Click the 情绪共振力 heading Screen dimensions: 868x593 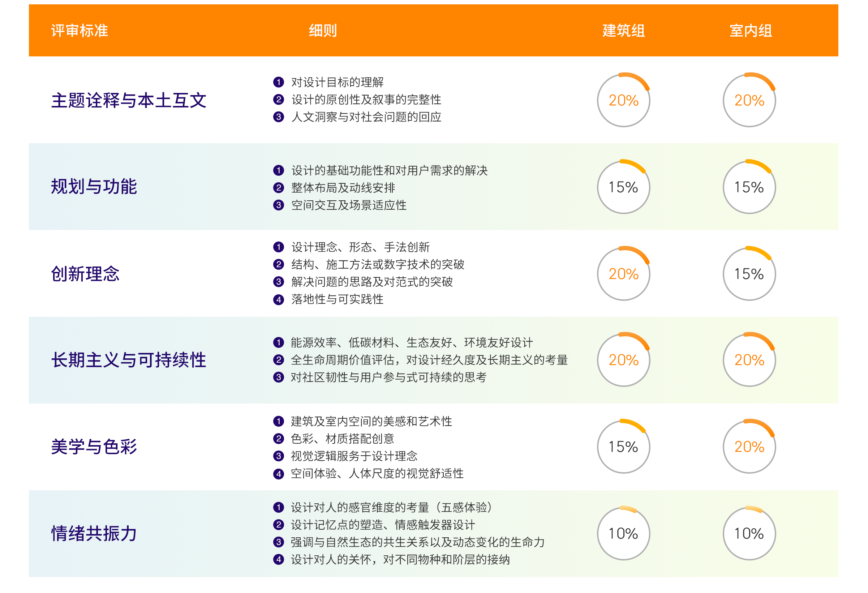pos(94,533)
